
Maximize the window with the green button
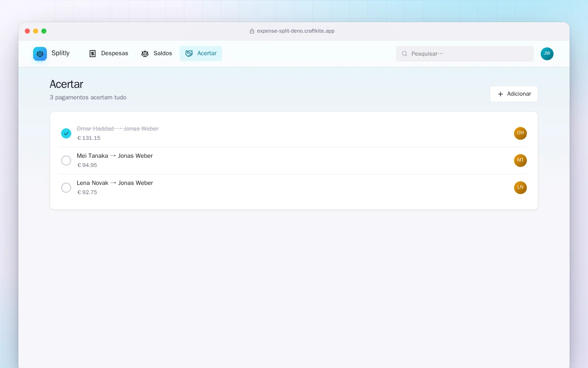(44, 31)
